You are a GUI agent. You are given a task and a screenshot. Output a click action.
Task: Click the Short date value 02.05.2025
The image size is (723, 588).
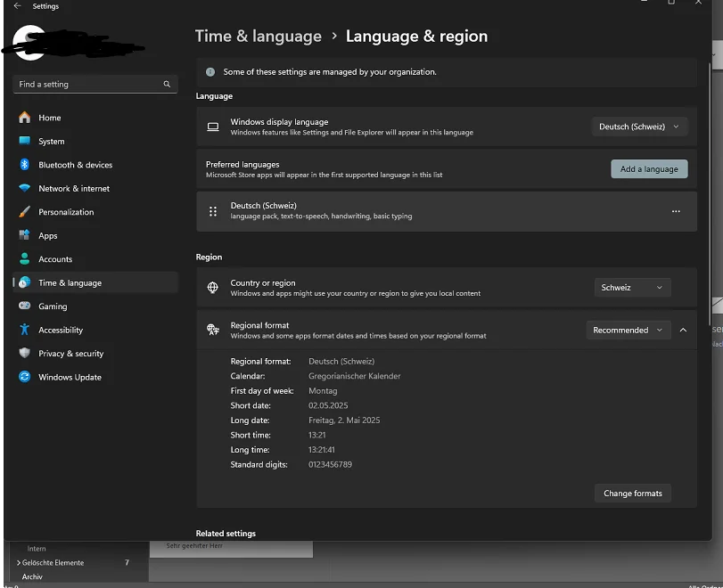coord(328,405)
